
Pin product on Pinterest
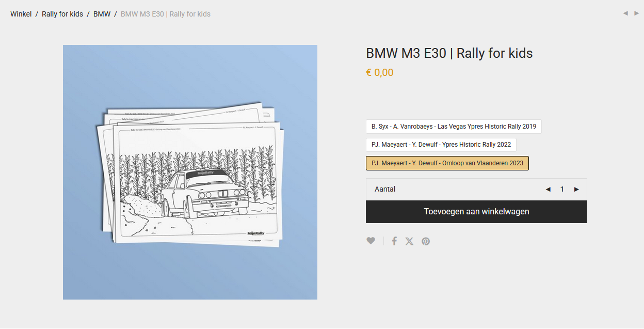click(426, 241)
